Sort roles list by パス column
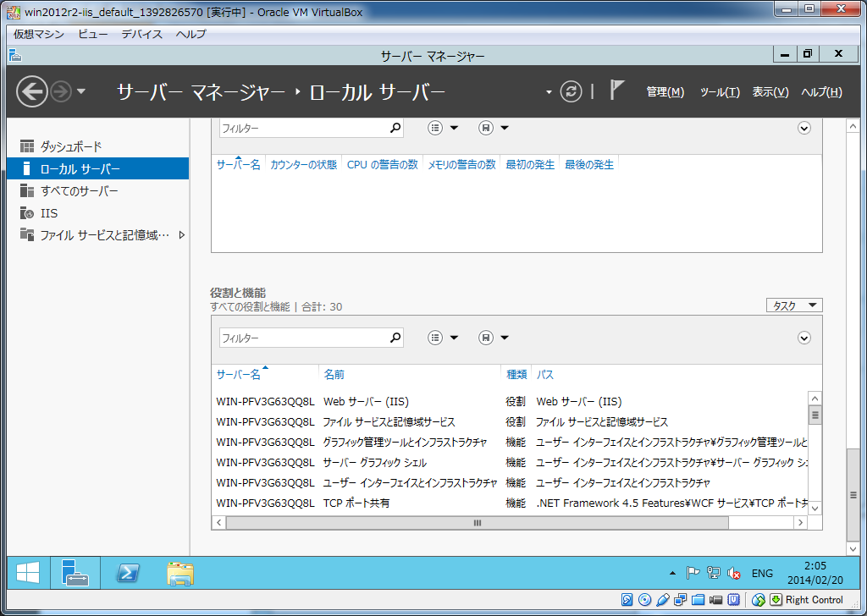Image resolution: width=867 pixels, height=616 pixels. tap(544, 375)
